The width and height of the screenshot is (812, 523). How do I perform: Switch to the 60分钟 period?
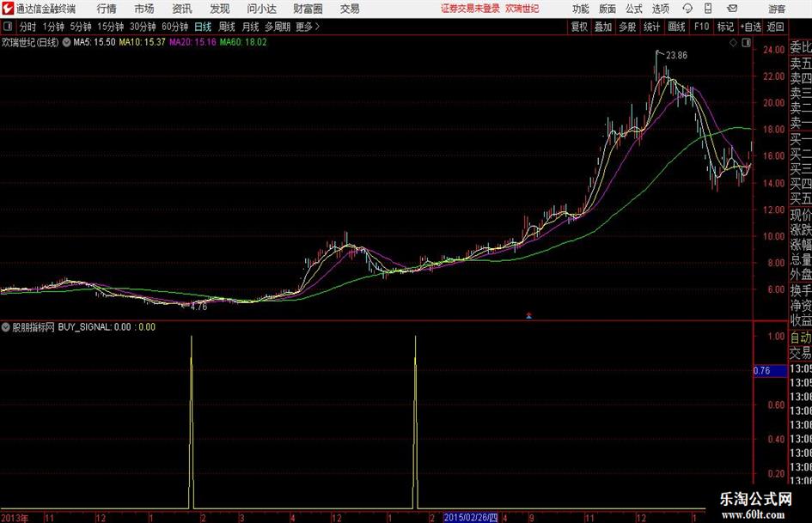click(175, 27)
